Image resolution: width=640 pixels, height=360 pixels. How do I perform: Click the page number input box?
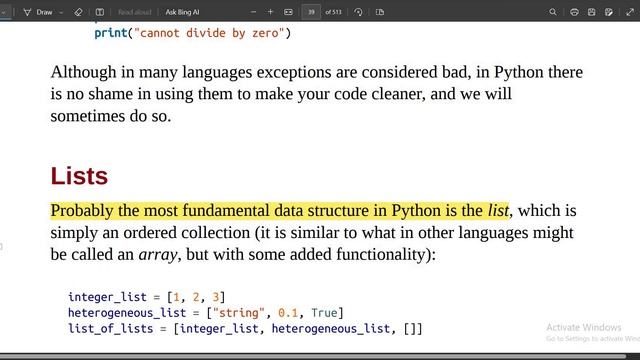click(x=311, y=12)
